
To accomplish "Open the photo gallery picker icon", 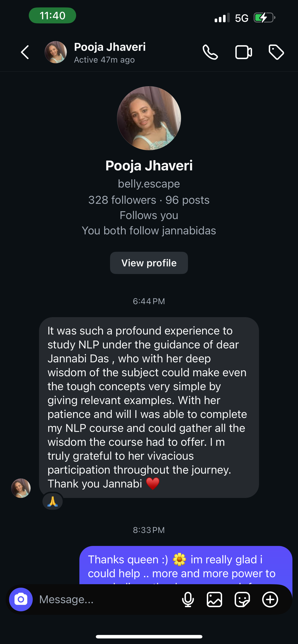I will tap(214, 599).
